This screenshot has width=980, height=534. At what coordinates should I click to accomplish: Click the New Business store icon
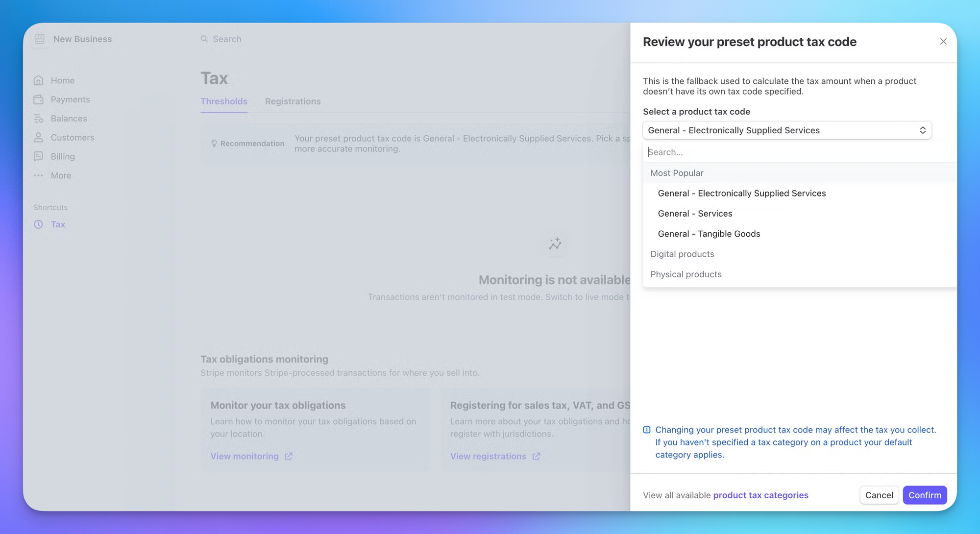(x=40, y=39)
